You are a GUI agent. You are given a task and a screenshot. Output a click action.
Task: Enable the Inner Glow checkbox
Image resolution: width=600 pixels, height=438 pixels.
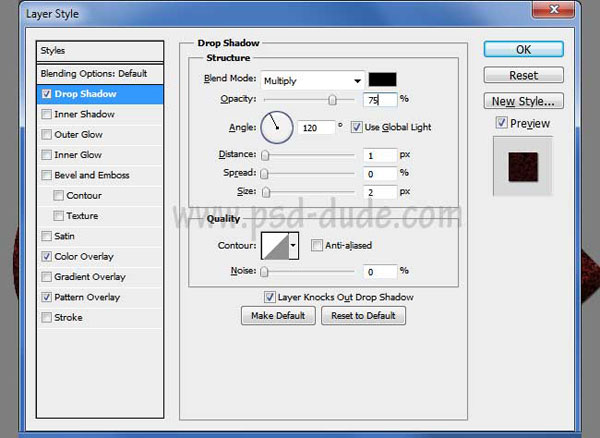point(46,155)
